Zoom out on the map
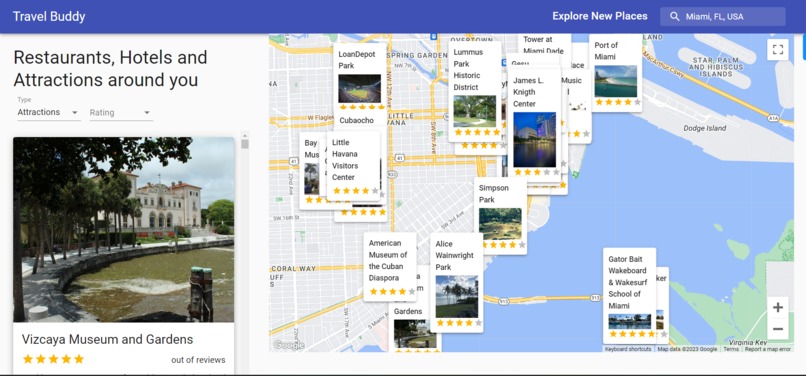The height and width of the screenshot is (376, 806). [x=778, y=329]
